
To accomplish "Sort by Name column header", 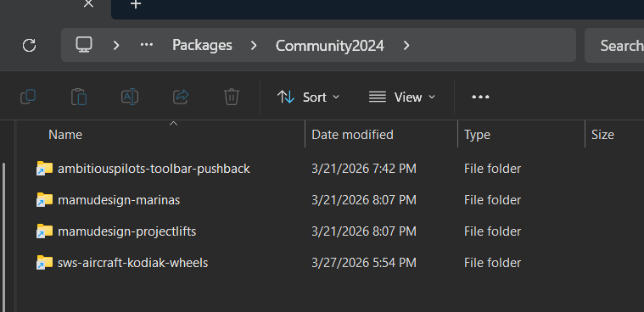I will click(65, 135).
